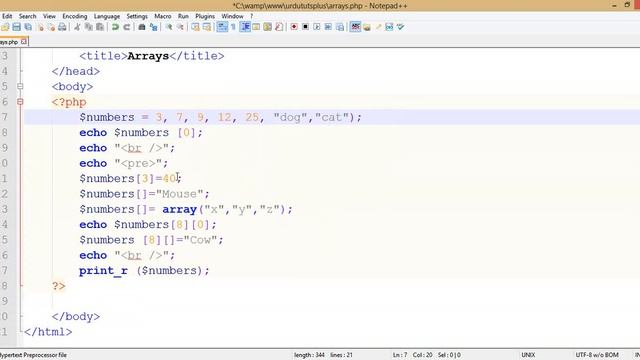Click the $numbers[3]=40 line
The image size is (640, 360).
tap(130, 179)
